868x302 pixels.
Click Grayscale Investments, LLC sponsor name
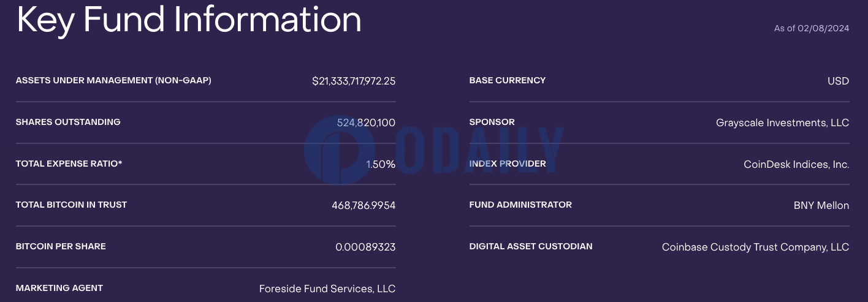782,123
